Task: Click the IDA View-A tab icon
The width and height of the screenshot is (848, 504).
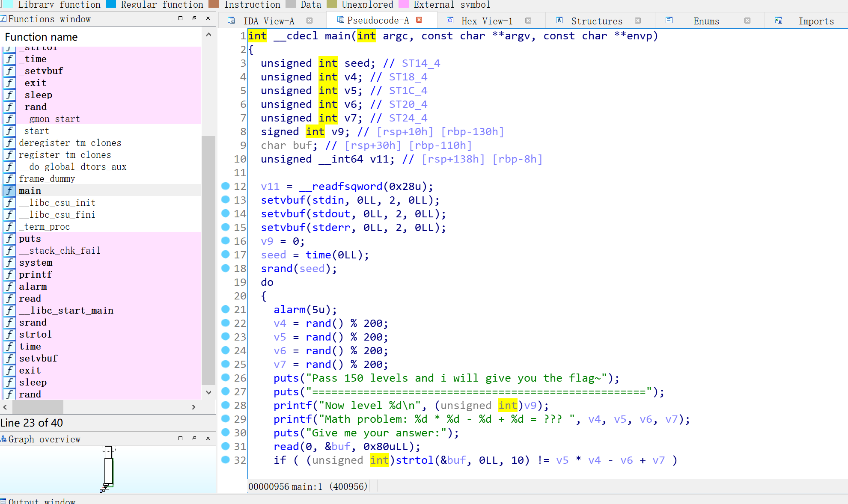Action: [231, 21]
